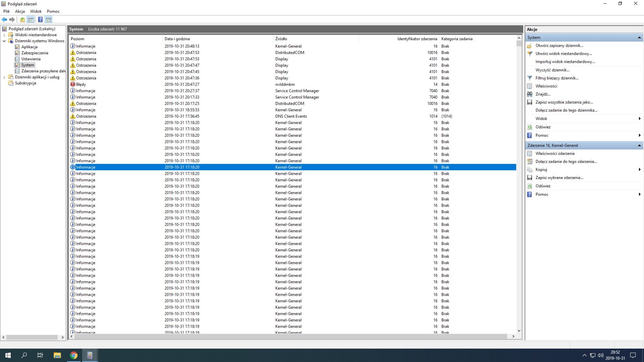Select Zabezpieczenia log in the tree
The width and height of the screenshot is (644, 362).
tap(34, 53)
